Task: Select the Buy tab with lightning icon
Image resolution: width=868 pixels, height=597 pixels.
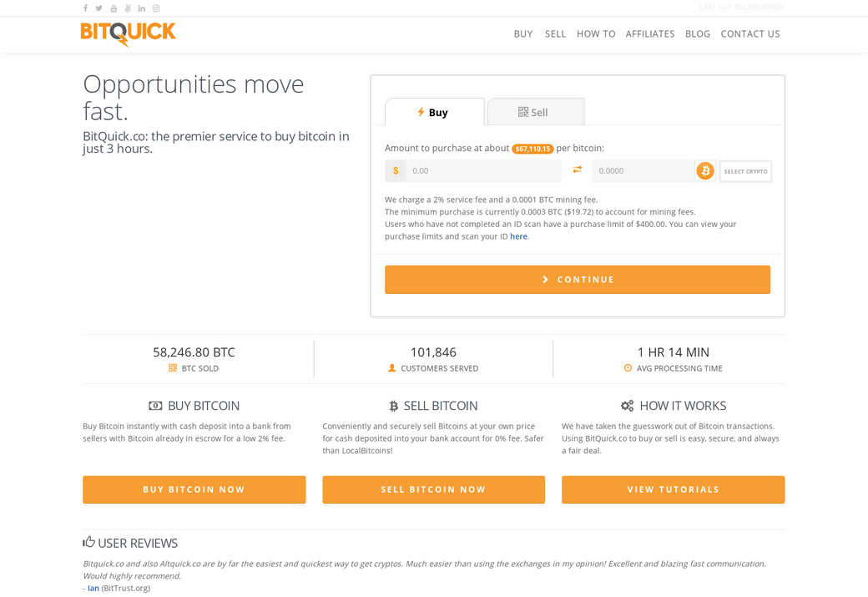Action: click(x=434, y=111)
